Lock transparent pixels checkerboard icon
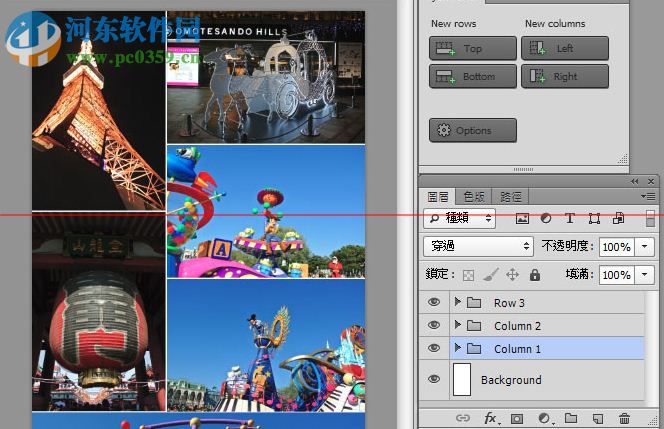Viewport: 664px width, 429px height. point(468,275)
